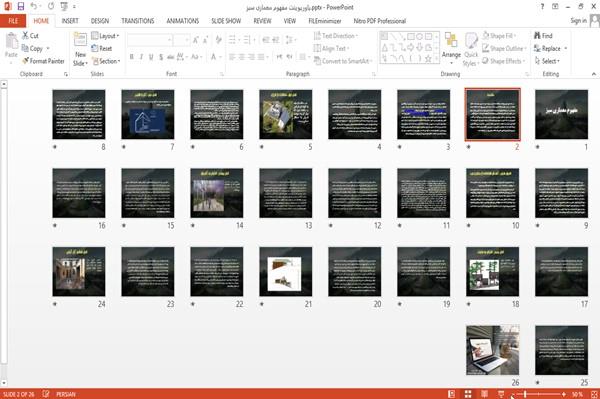600x399 pixels.
Task: Open Clipboard pane dialog launcher
Action: point(66,74)
